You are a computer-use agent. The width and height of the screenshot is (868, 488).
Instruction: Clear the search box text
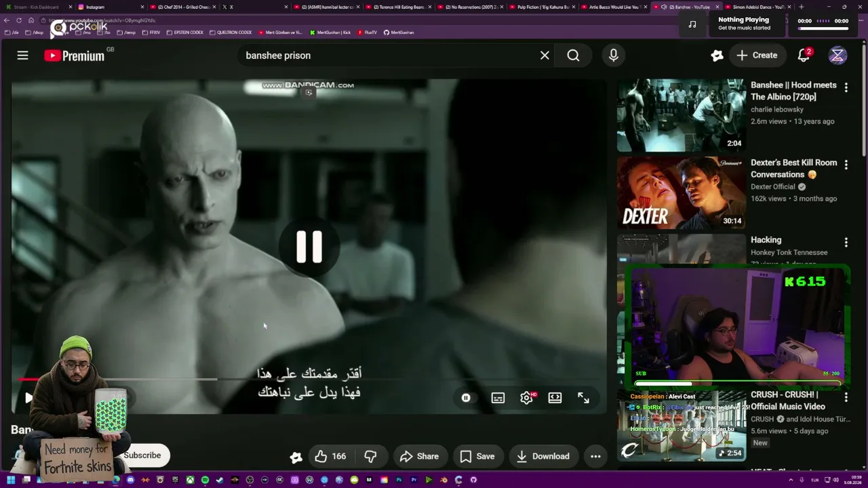pos(545,56)
